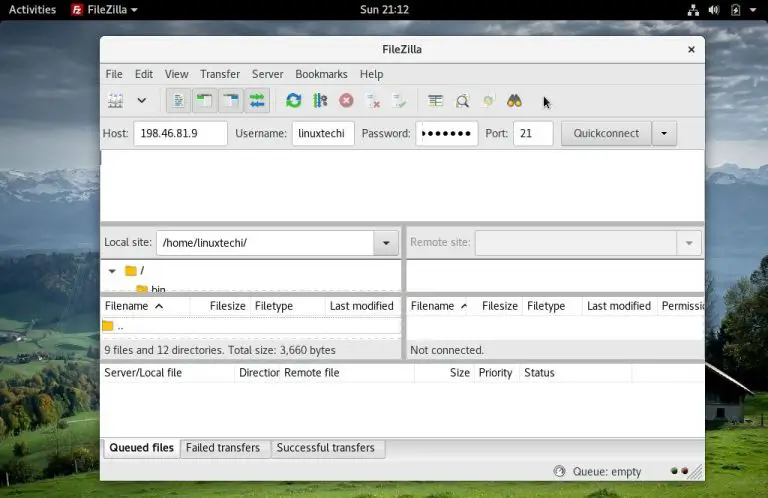Toggle synchronized browsing
Viewport: 768px width, 498px height.
[488, 101]
